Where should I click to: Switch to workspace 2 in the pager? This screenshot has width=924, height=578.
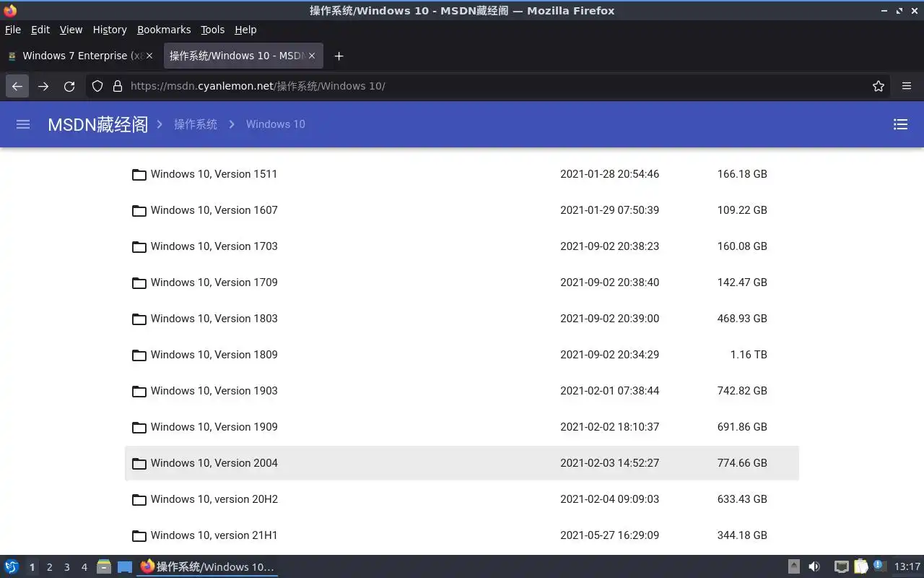49,567
